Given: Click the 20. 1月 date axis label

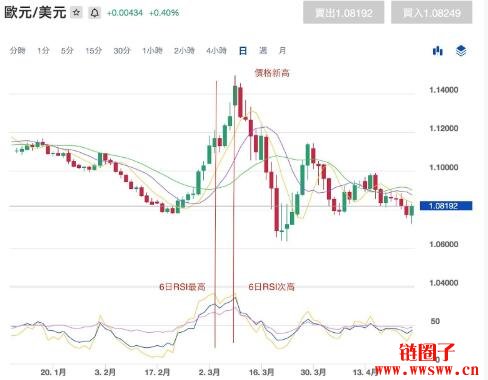Looking at the screenshot, I should tap(53, 372).
